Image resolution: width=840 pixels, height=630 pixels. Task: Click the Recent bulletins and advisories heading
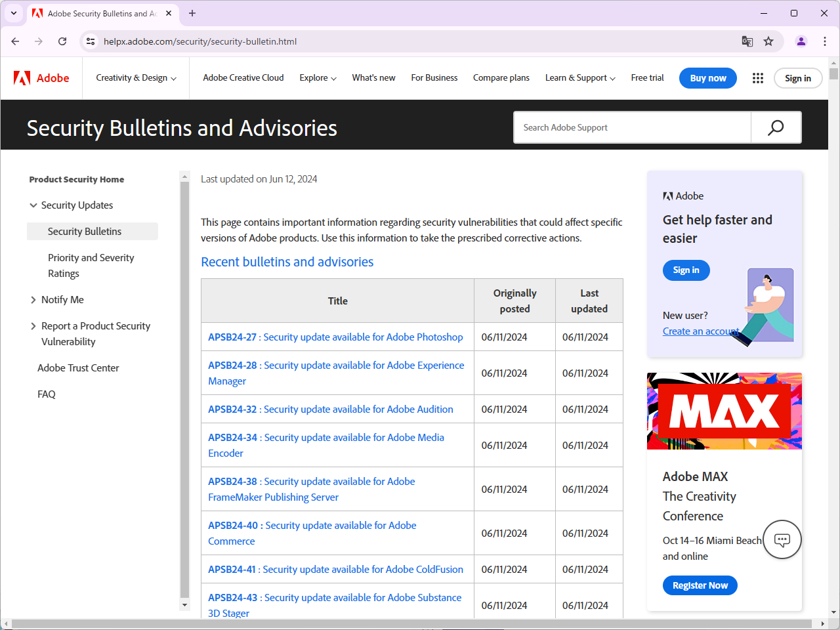pos(287,262)
